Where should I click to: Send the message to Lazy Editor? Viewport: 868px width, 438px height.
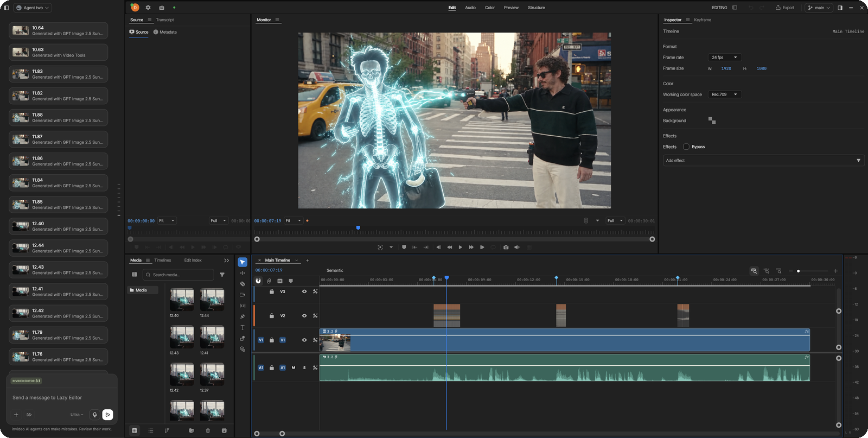pos(107,415)
